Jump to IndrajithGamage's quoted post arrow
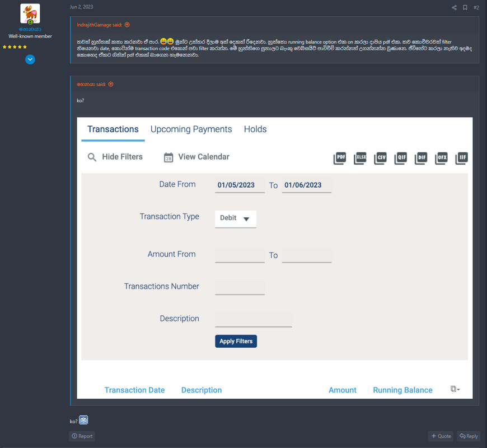Image resolution: width=487 pixels, height=448 pixels. click(x=127, y=25)
